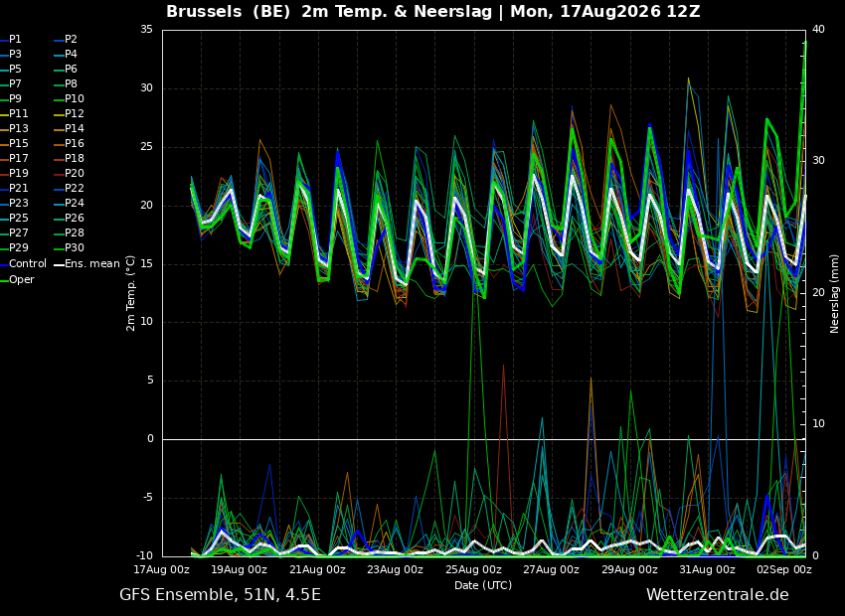The image size is (845, 616).
Task: Click the '5' temperature axis tick
Action: pos(150,381)
